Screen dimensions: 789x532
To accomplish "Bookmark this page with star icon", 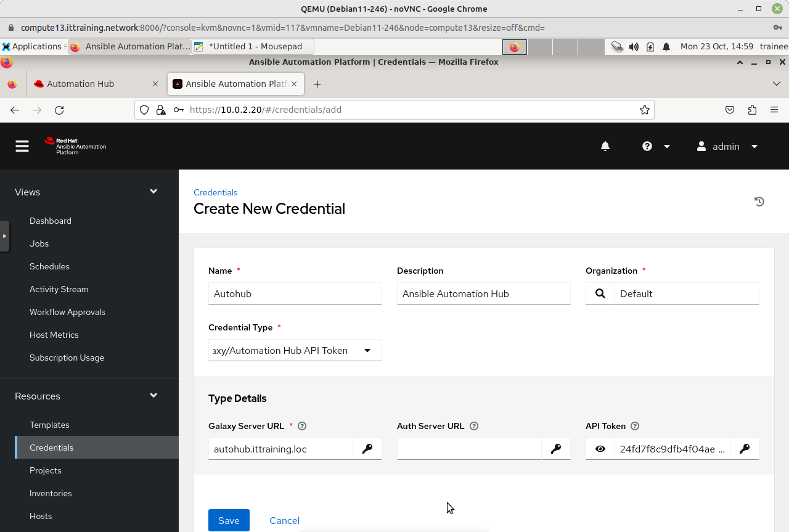I will pos(645,110).
